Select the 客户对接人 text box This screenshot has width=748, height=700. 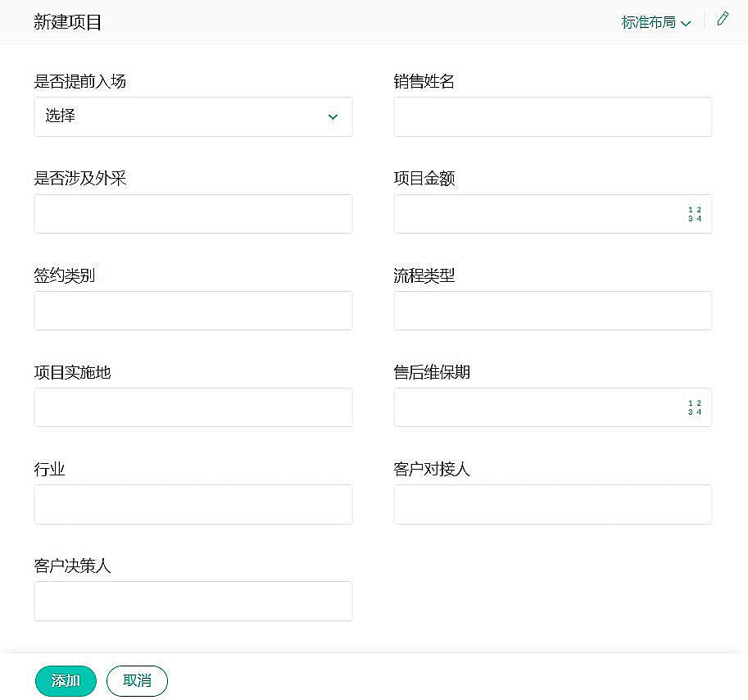click(552, 504)
